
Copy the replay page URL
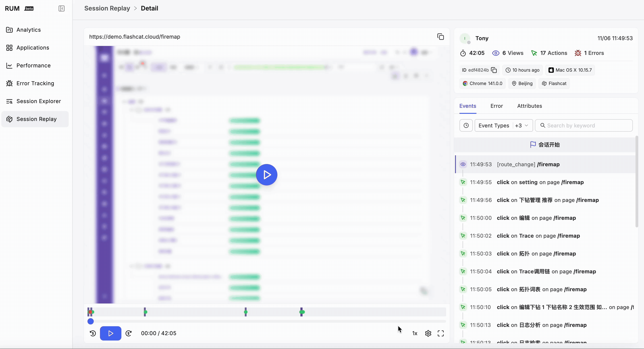[x=440, y=37]
